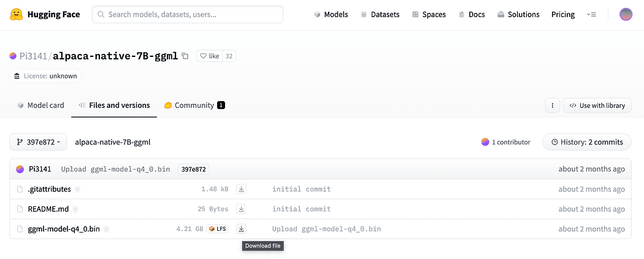
Task: Download the README.md file
Action: [242, 209]
